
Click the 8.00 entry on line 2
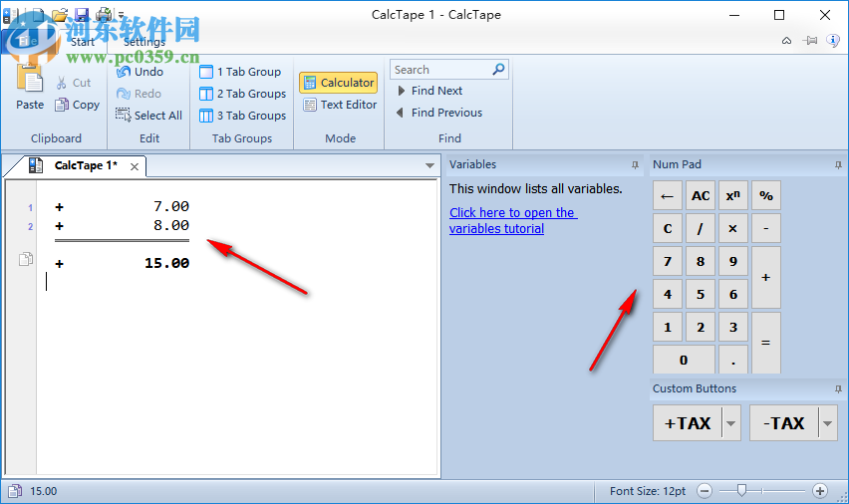(171, 225)
